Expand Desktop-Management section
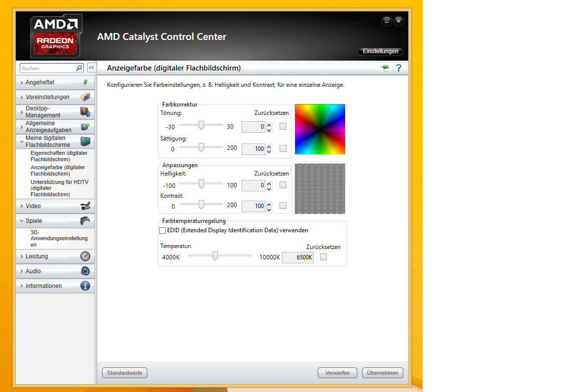This screenshot has width=568, height=392. coord(22,112)
